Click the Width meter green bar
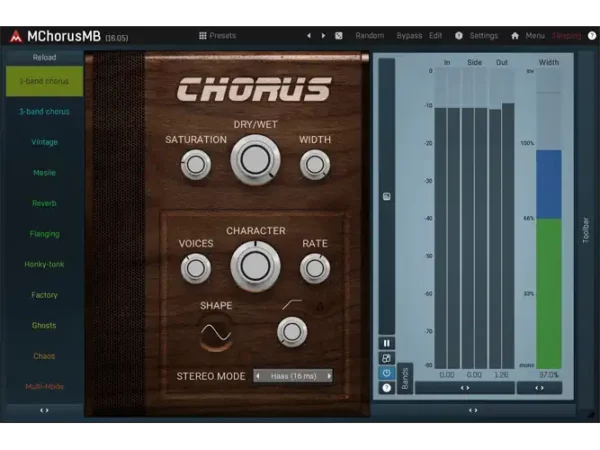Screen dimensions: 600x450 [x=549, y=294]
